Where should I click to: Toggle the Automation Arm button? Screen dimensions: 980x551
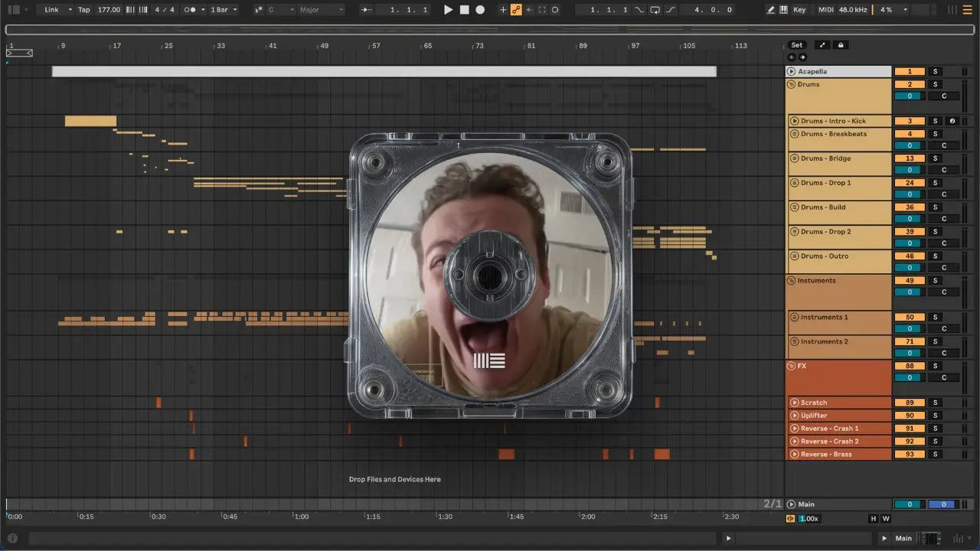point(516,10)
